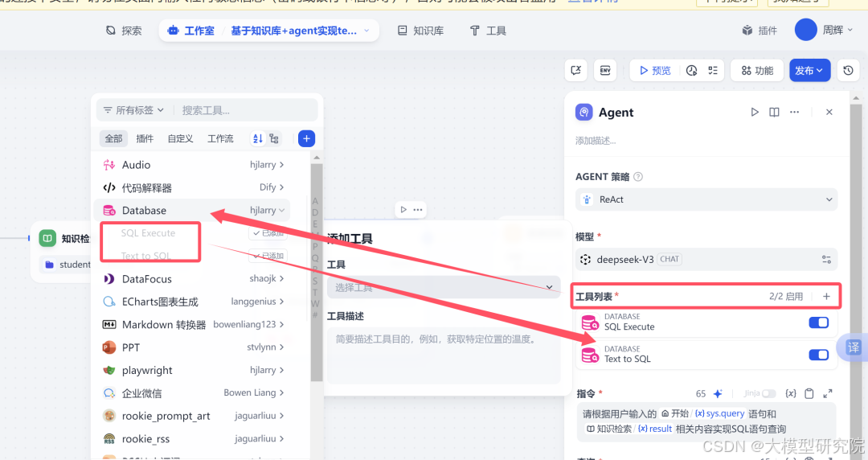The width and height of the screenshot is (868, 460).
Task: Focus the 搜索工具 search field
Action: pos(247,110)
